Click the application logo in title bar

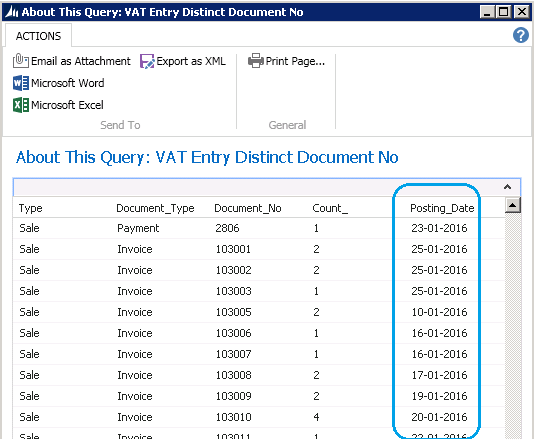click(x=12, y=12)
